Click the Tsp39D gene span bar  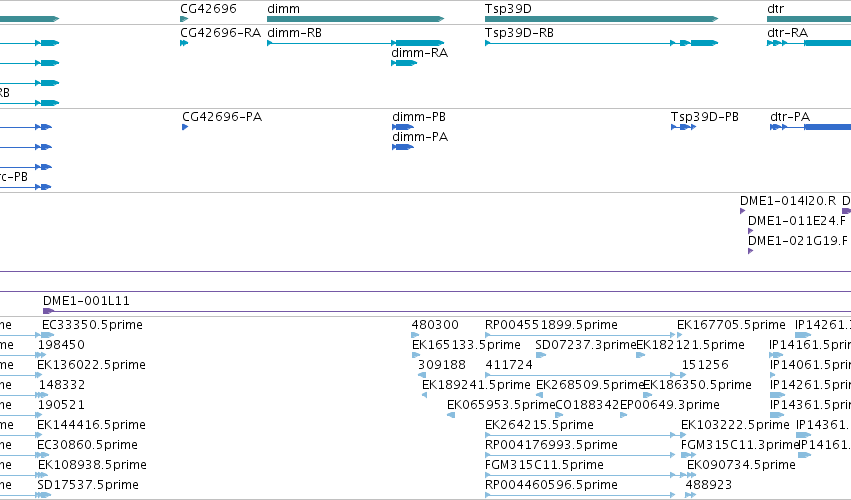(x=601, y=19)
